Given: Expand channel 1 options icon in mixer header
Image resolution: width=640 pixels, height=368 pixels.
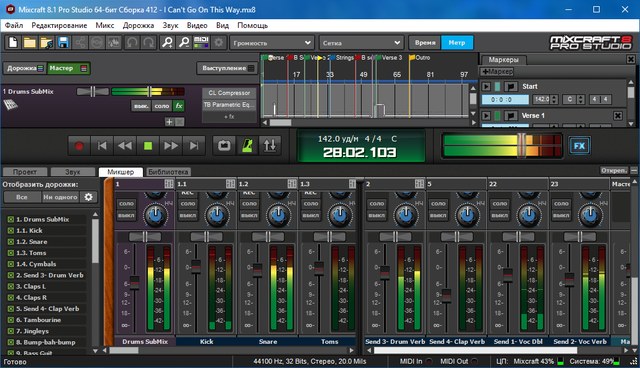Looking at the screenshot, I should coord(169,184).
